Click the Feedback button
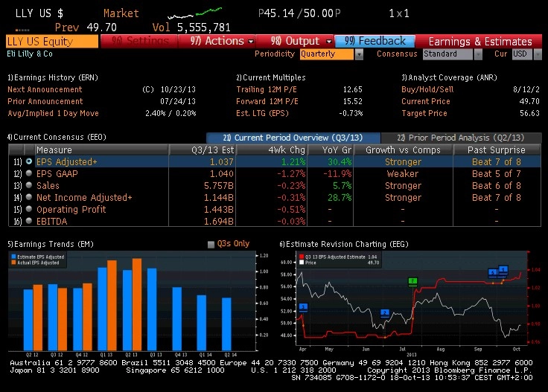 375,41
